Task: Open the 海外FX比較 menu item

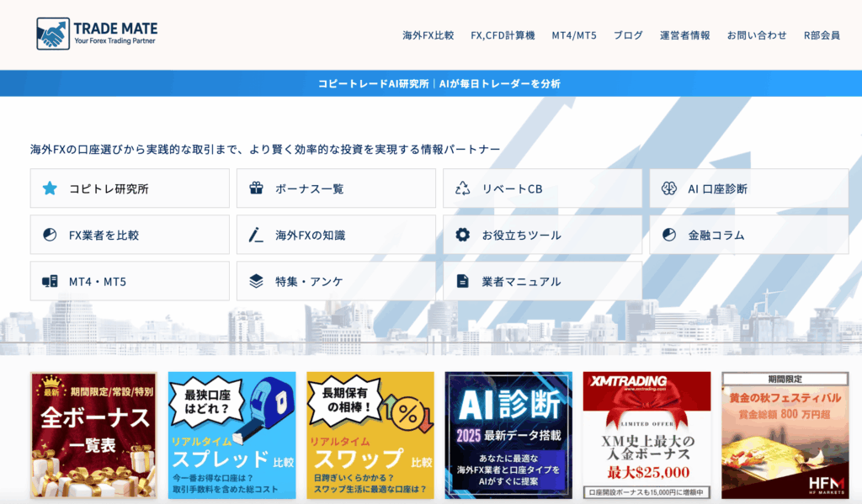Action: tap(428, 35)
